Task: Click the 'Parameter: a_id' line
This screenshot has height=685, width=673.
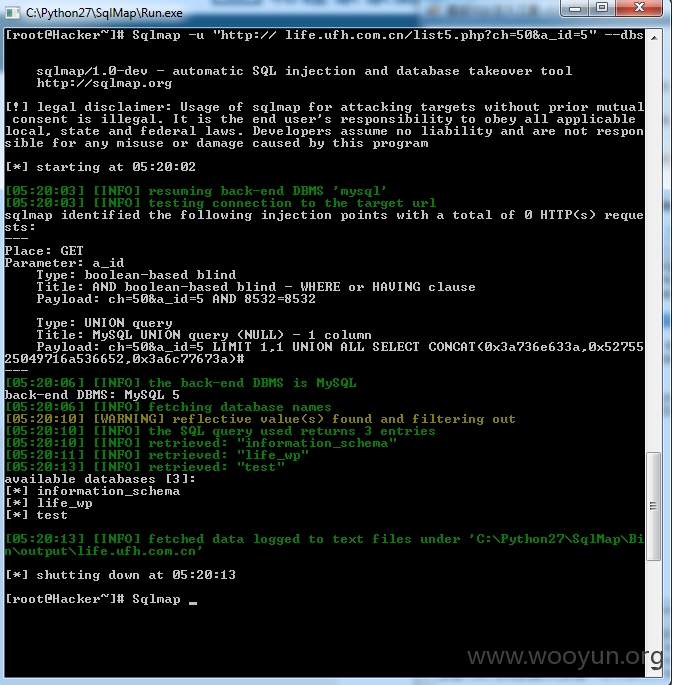Action: 64,263
